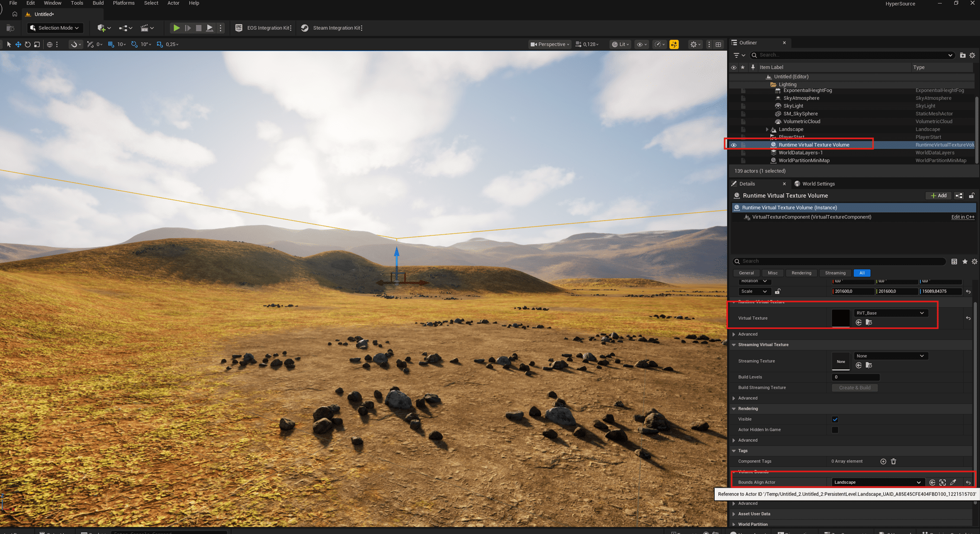Add a Component Tags array element
The height and width of the screenshot is (534, 980).
pyautogui.click(x=883, y=462)
